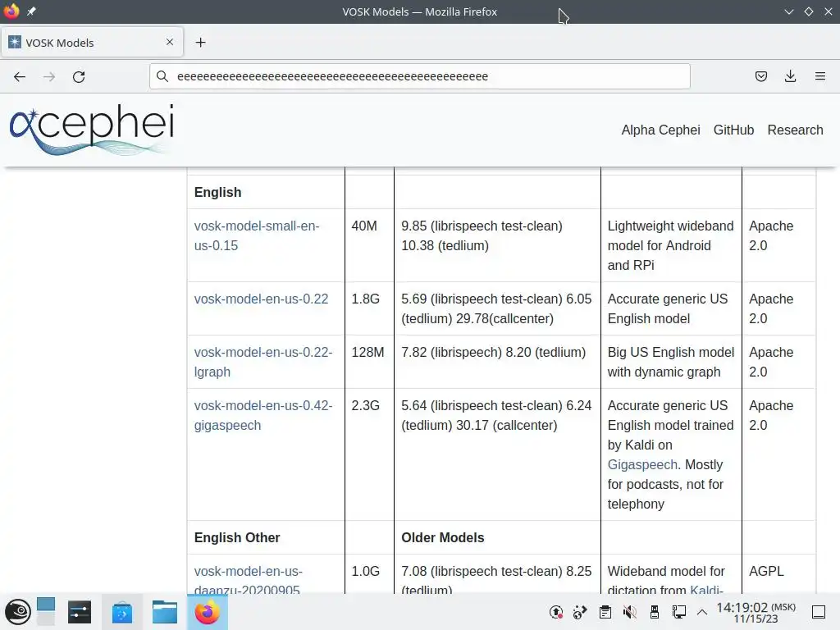
Task: Open the software updates tray icon
Action: pyautogui.click(x=556, y=612)
